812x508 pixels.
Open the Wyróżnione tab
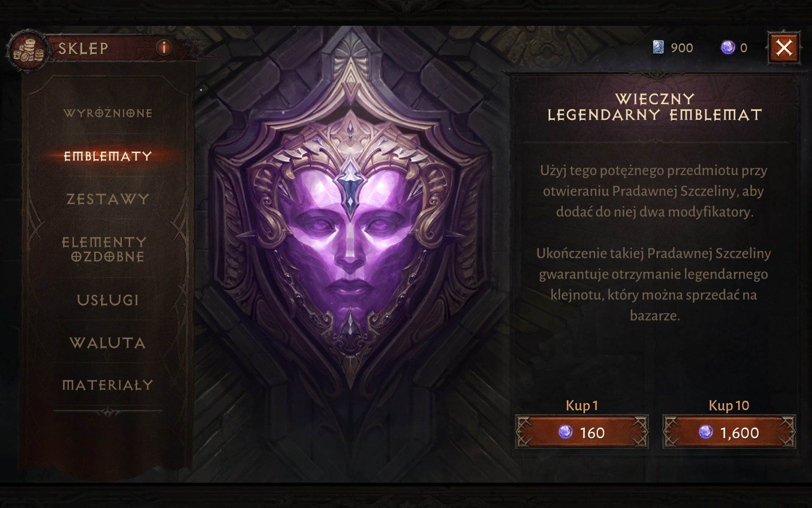coord(108,113)
